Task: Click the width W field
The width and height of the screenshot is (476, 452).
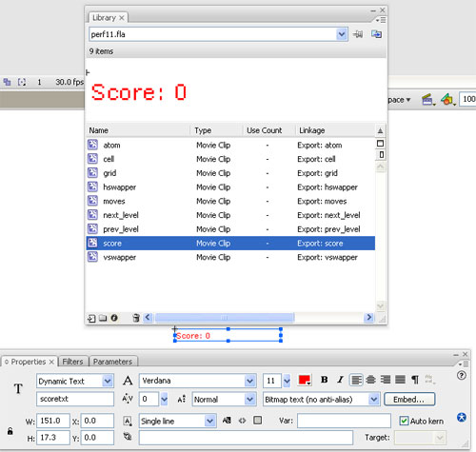Action: [x=53, y=421]
